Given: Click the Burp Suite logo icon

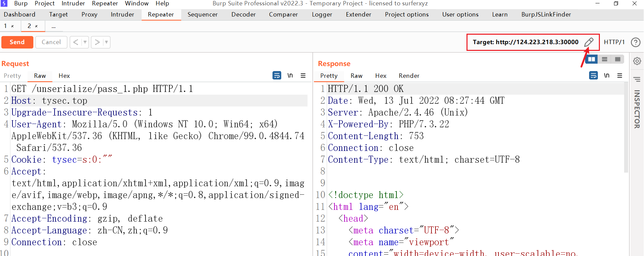Looking at the screenshot, I should point(4,3).
